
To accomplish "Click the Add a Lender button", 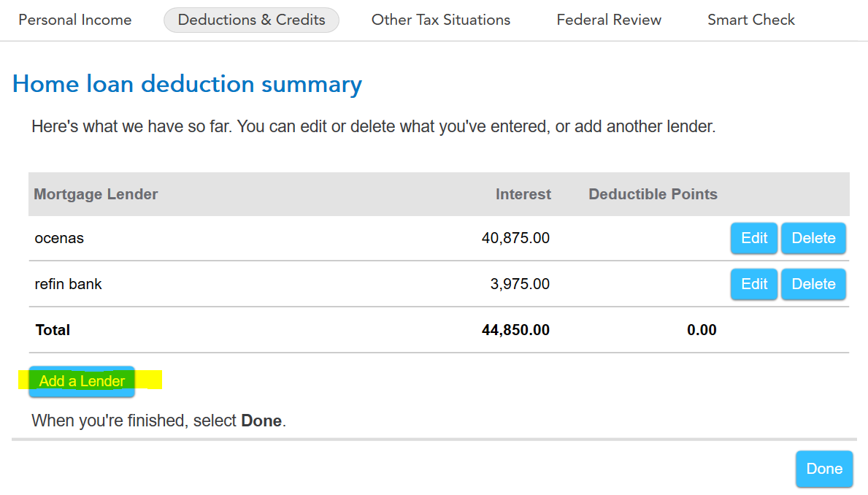I will pyautogui.click(x=82, y=381).
